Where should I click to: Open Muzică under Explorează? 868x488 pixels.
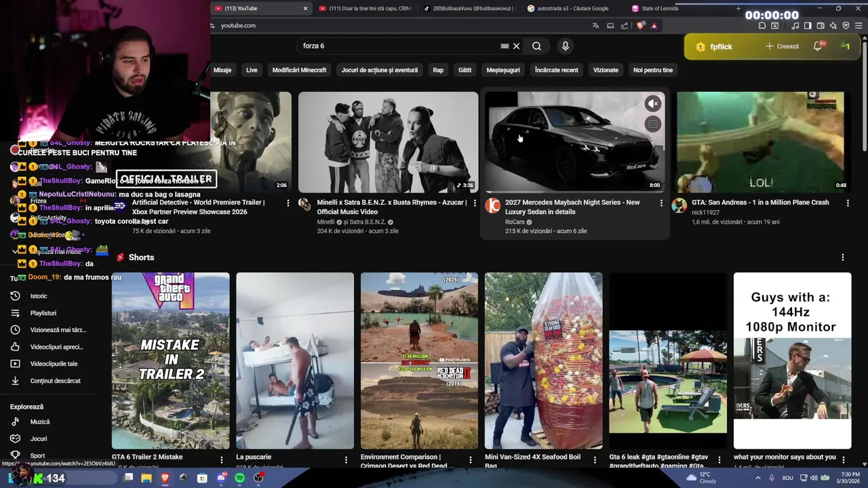tap(40, 422)
